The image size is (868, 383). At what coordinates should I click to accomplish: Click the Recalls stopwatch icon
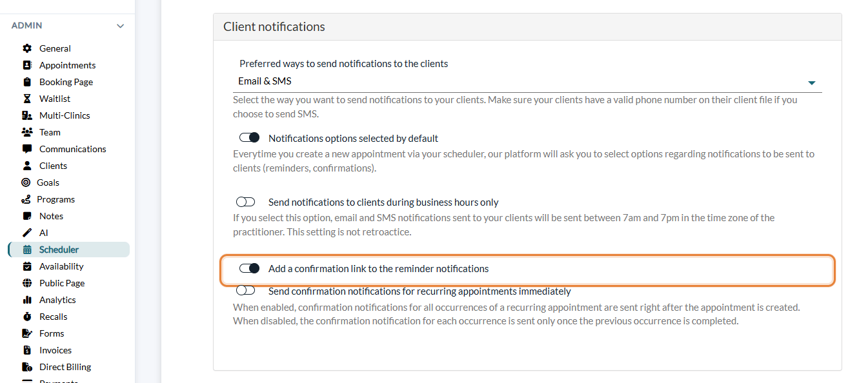click(x=27, y=317)
